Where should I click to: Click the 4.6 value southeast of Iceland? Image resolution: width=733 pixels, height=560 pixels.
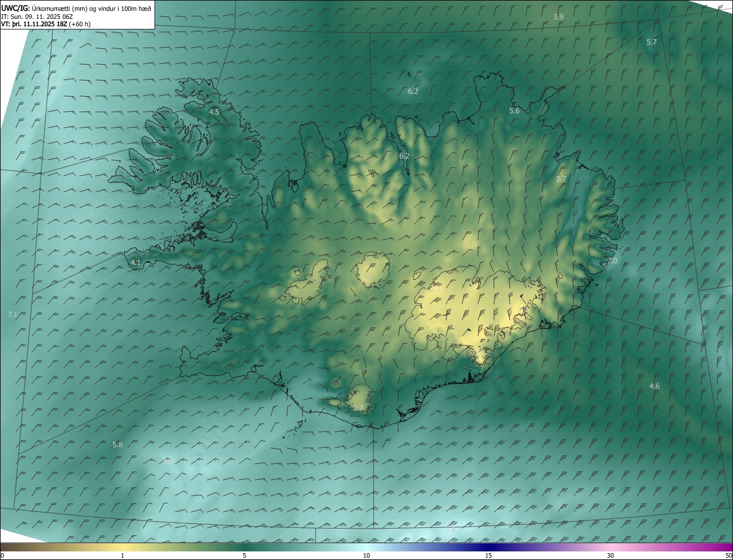point(654,387)
